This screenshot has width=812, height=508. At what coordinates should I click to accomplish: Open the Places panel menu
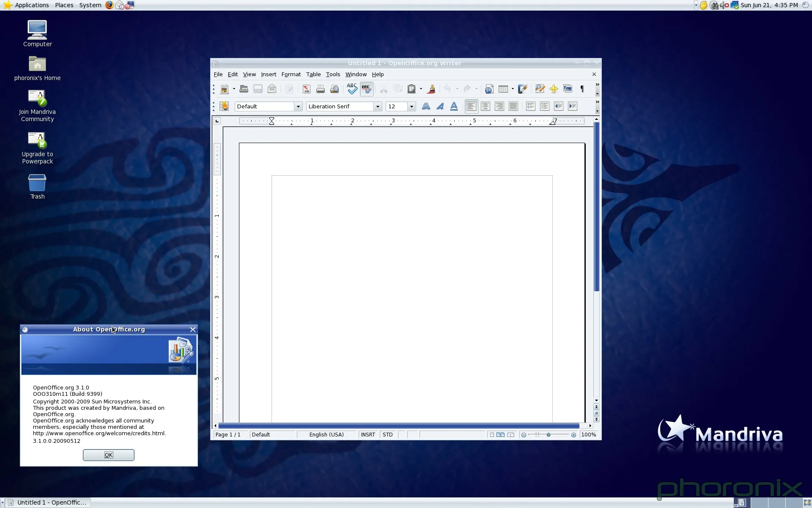(x=64, y=5)
